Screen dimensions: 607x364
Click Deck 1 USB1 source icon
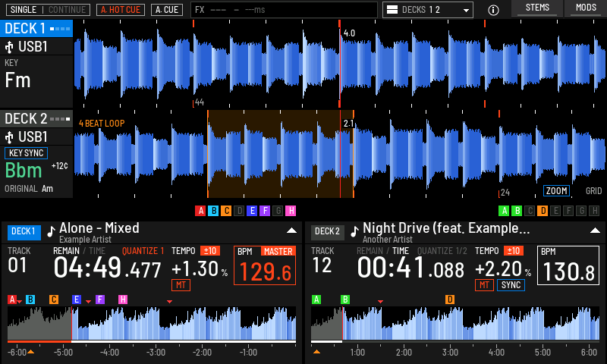coord(9,47)
